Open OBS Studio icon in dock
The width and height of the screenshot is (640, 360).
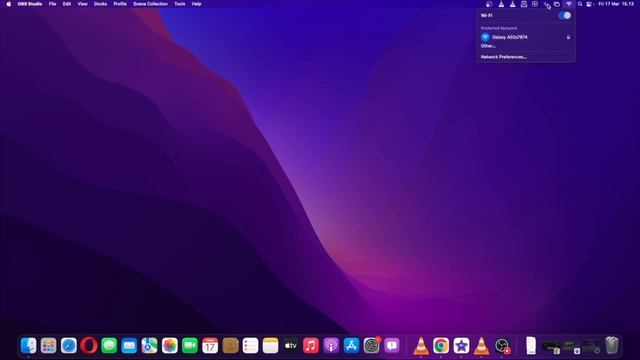(502, 346)
